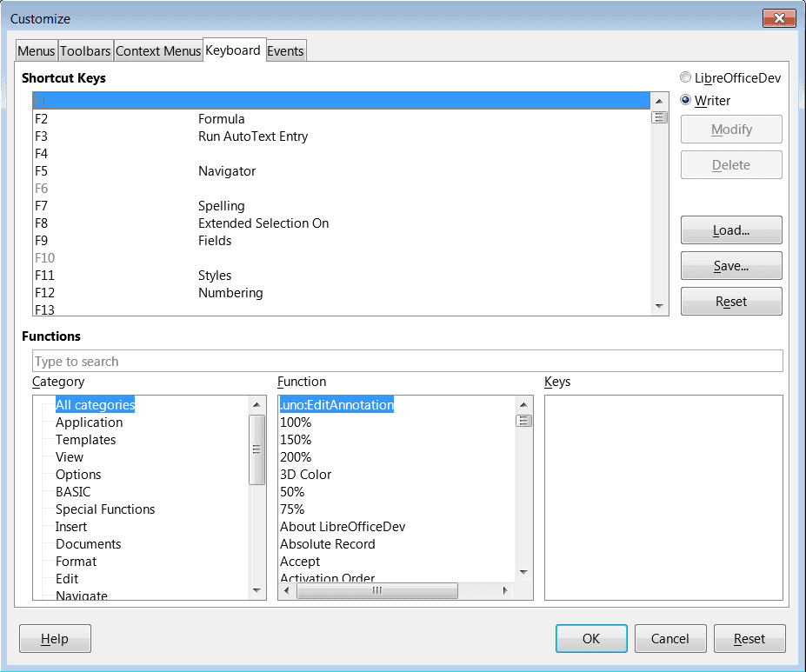Viewport: 806px width, 672px height.
Task: Click the Save... button
Action: pyautogui.click(x=731, y=266)
